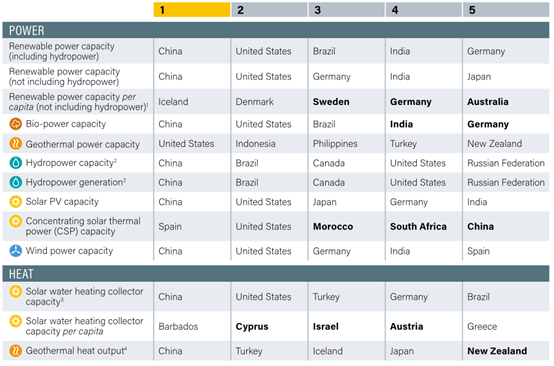
Task: Select the rank 2 column header
Action: click(269, 10)
